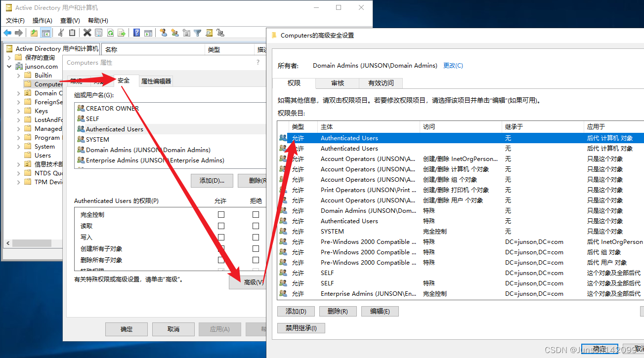
Task: Click the Properties sheet toolbar icon
Action: coord(99,33)
